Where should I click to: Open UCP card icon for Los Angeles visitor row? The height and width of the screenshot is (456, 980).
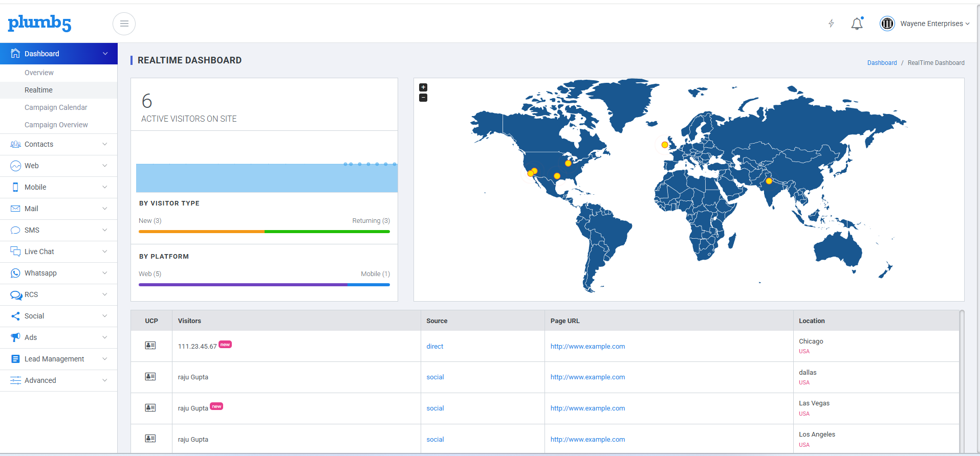(x=150, y=439)
